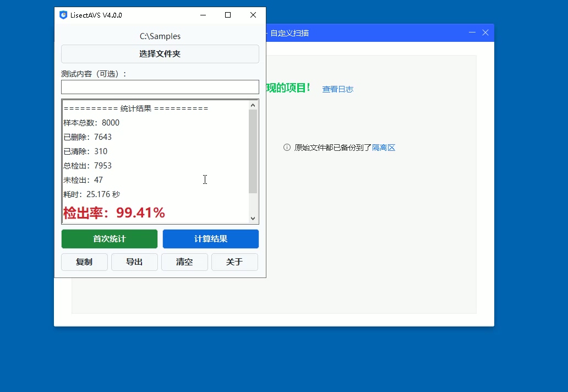Click the 样本总数：8000 line
Image resolution: width=568 pixels, height=392 pixels.
coord(91,123)
